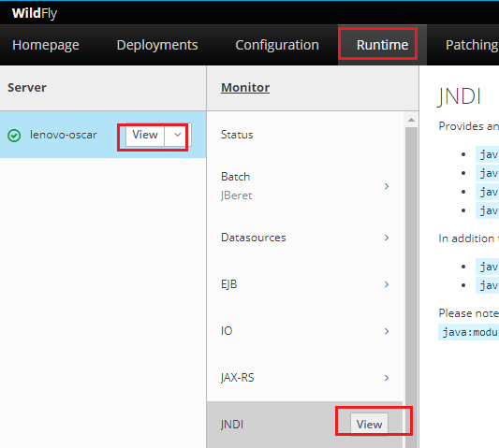Go to the Patching tab
The width and height of the screenshot is (499, 448).
coord(472,45)
